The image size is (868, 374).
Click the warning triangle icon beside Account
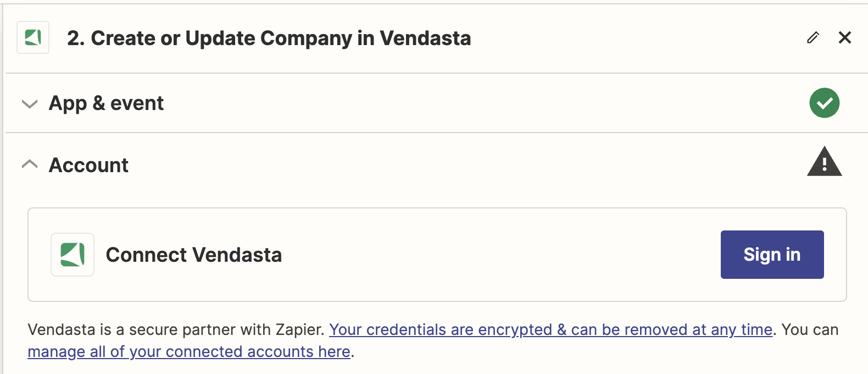click(x=824, y=162)
